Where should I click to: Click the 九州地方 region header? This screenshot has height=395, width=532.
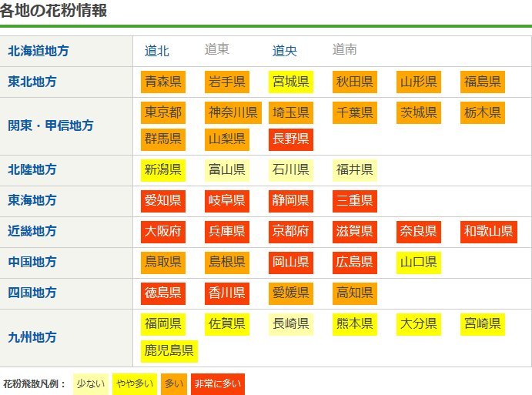32,337
